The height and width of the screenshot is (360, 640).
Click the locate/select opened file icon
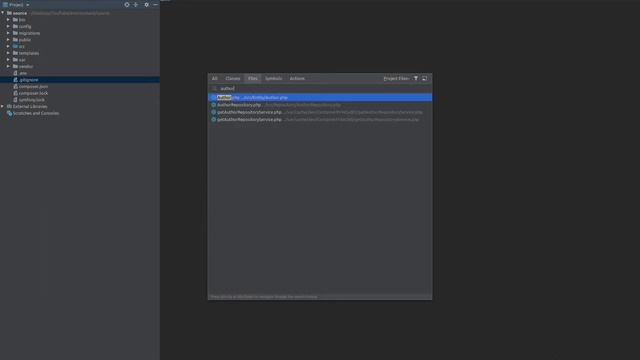click(127, 4)
